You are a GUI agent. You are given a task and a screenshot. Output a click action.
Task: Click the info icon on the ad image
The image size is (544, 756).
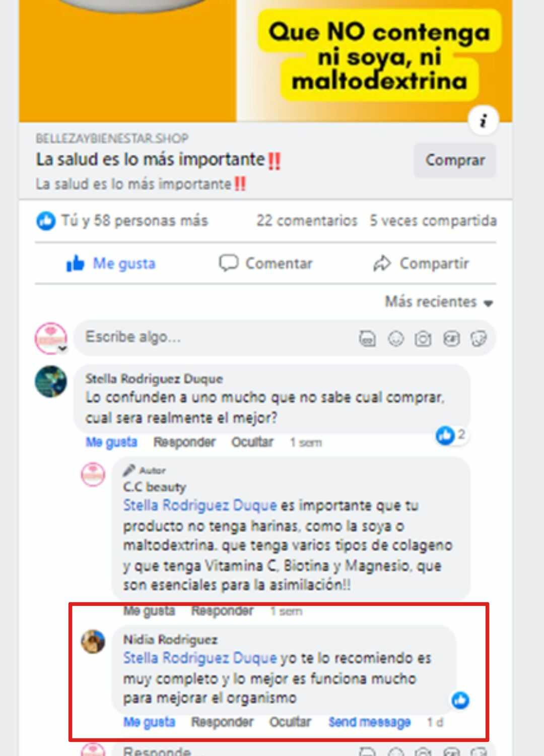484,120
